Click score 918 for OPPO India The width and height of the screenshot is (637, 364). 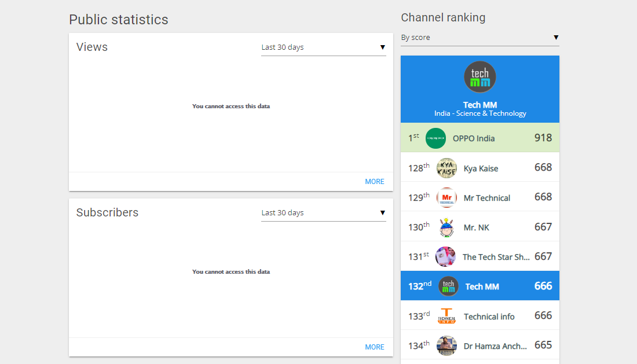coord(543,138)
